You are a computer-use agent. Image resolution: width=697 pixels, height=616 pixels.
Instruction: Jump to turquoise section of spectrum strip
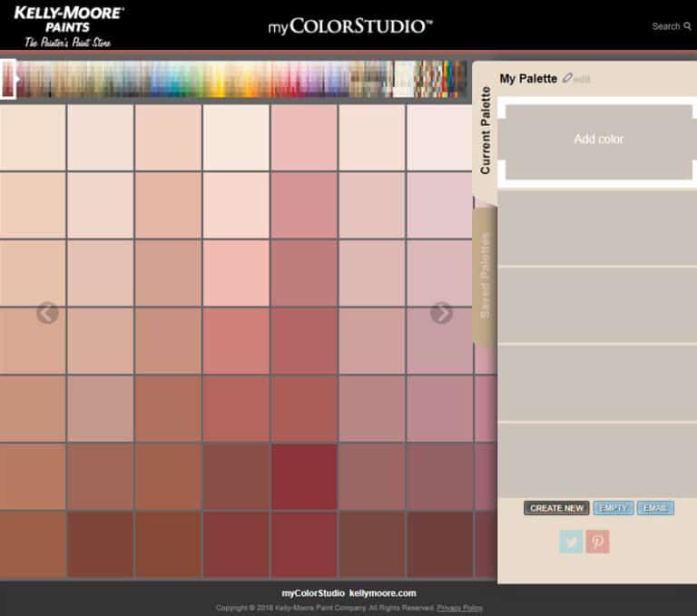[x=175, y=79]
